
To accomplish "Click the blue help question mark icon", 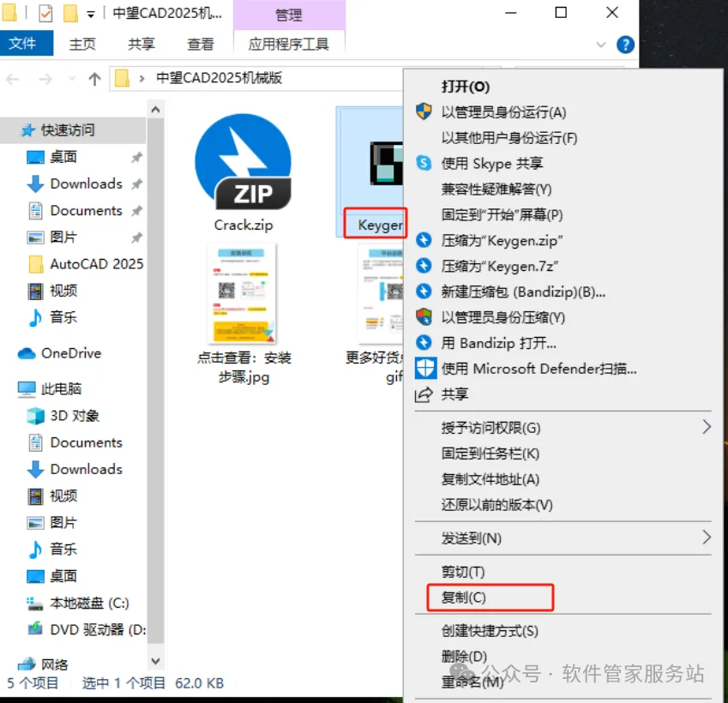I will 625,45.
